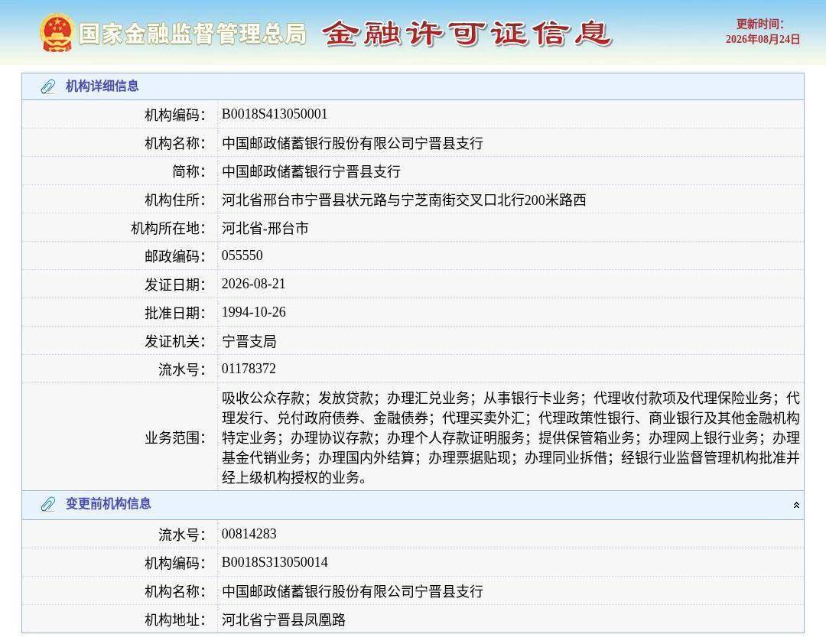Click the 简称 label

click(189, 171)
